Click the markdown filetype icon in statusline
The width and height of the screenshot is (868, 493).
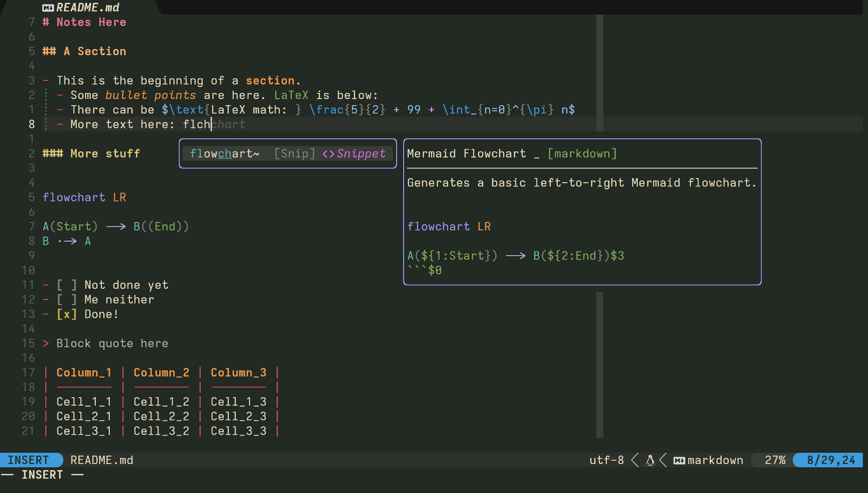pos(679,461)
